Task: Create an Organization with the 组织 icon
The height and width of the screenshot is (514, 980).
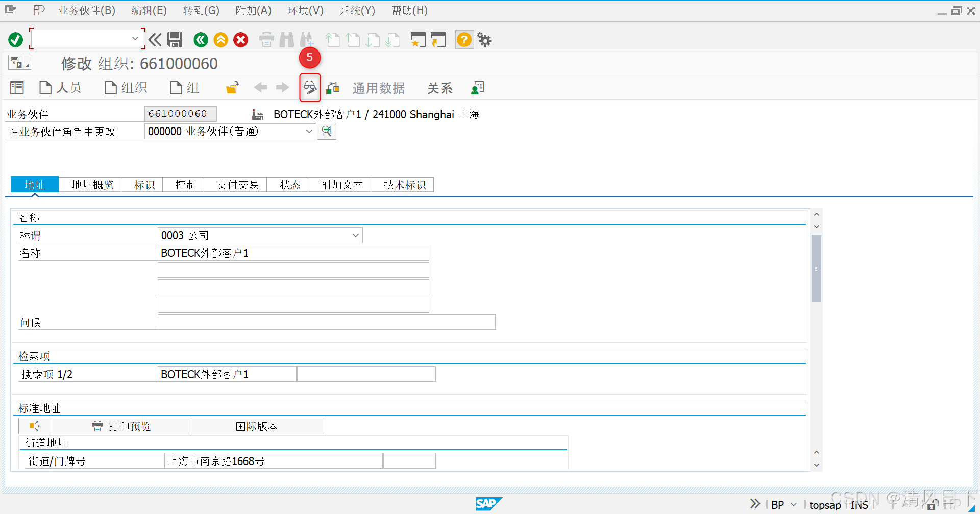Action: [x=125, y=87]
